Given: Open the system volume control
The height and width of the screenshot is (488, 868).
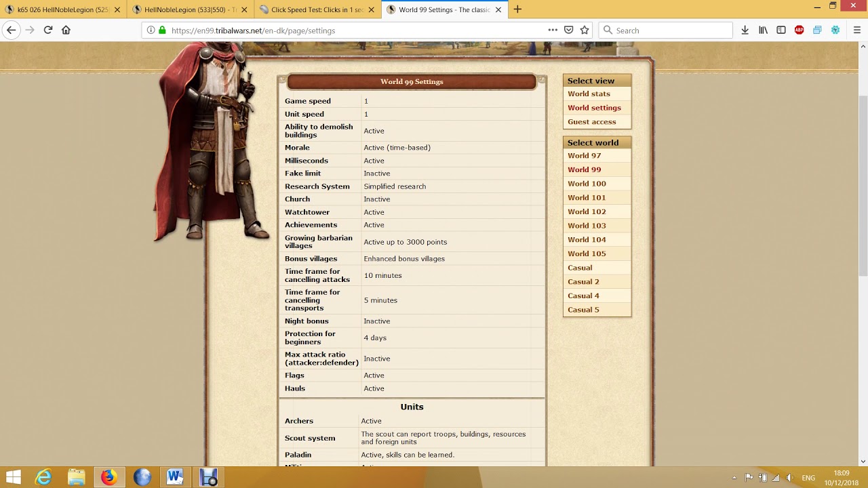Looking at the screenshot, I should tap(789, 478).
